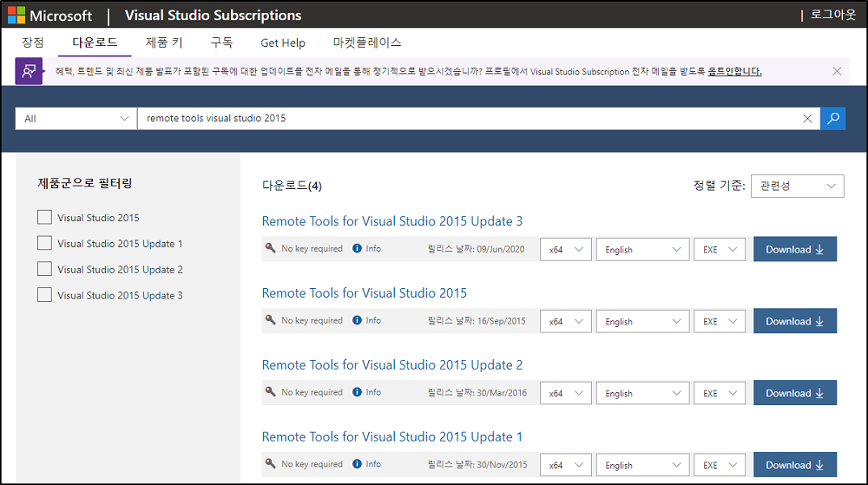Click the 로그아웃 sign-out link
Viewport: 868px width, 485px height.
[833, 15]
